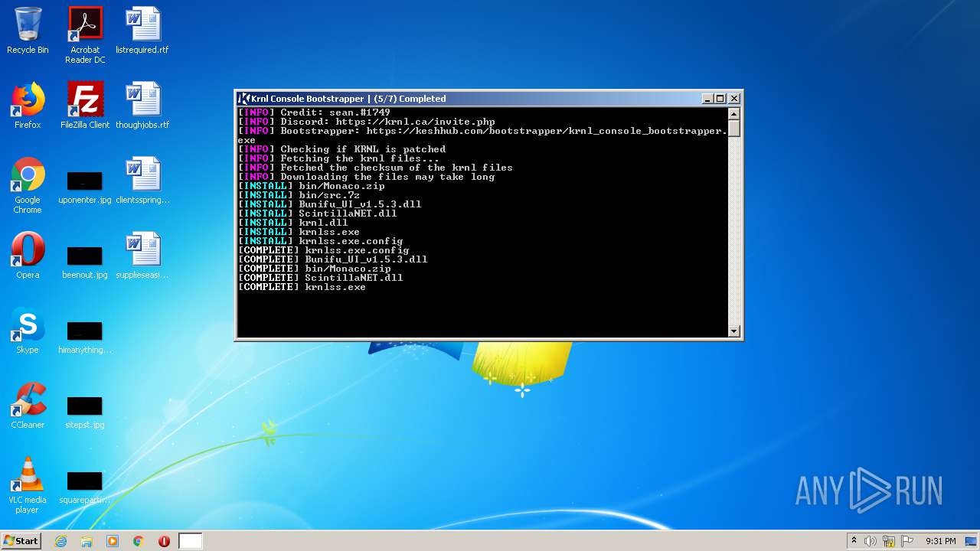Open the volume control tray icon
This screenshot has width=980, height=551.
click(x=871, y=541)
